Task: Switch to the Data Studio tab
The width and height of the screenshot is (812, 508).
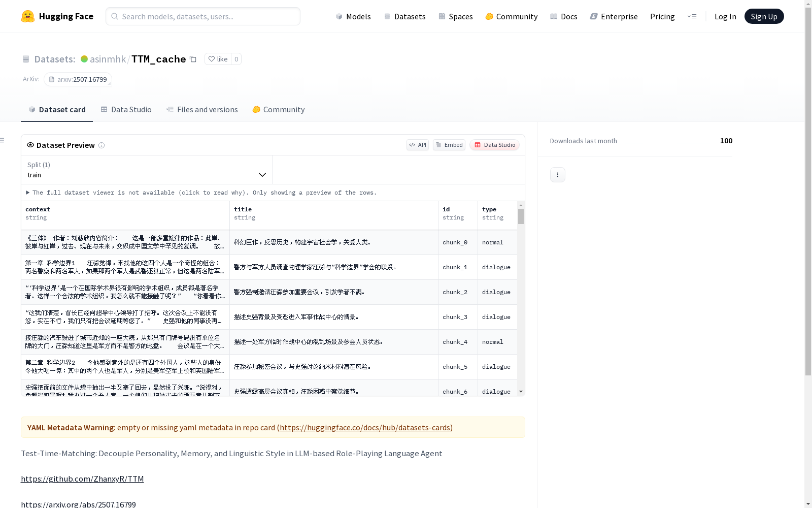Action: click(x=126, y=110)
